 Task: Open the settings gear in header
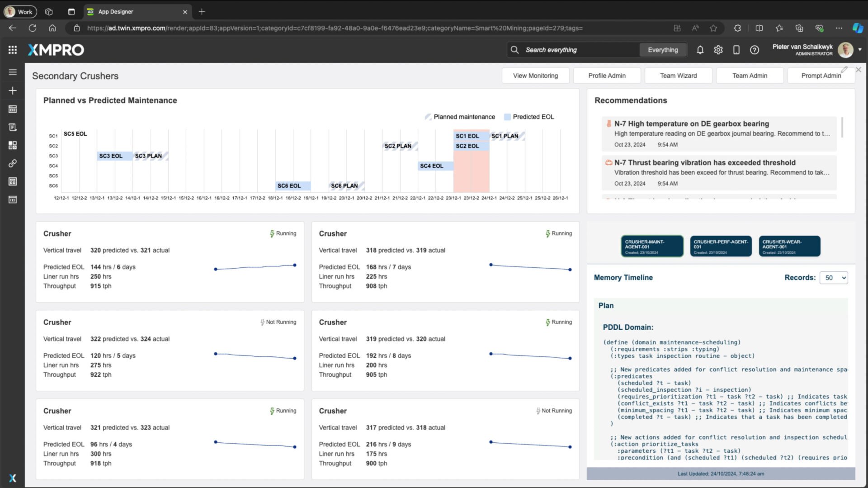[718, 50]
